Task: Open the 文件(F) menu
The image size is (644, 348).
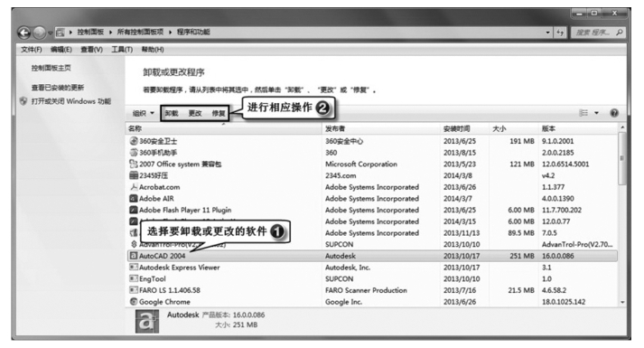Action: [x=32, y=50]
